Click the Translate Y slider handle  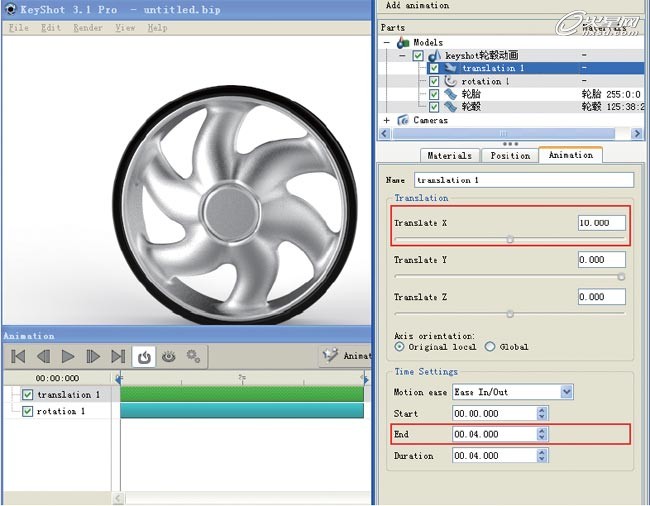[621, 276]
